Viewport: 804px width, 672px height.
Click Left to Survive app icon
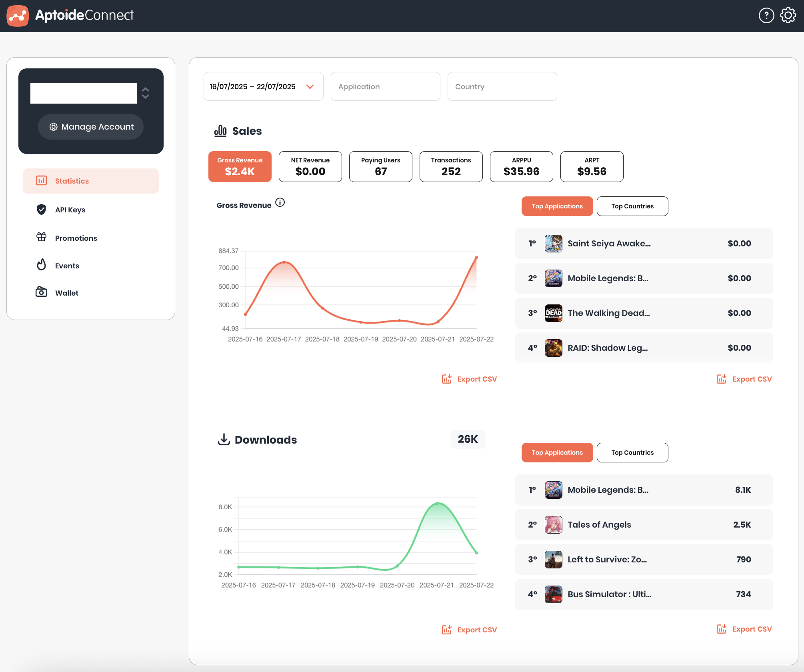554,560
